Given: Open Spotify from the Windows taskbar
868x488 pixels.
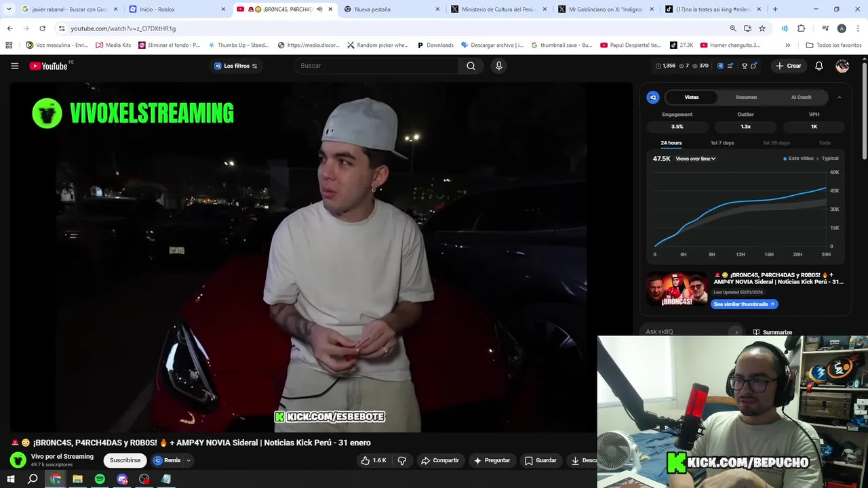Looking at the screenshot, I should [x=100, y=479].
